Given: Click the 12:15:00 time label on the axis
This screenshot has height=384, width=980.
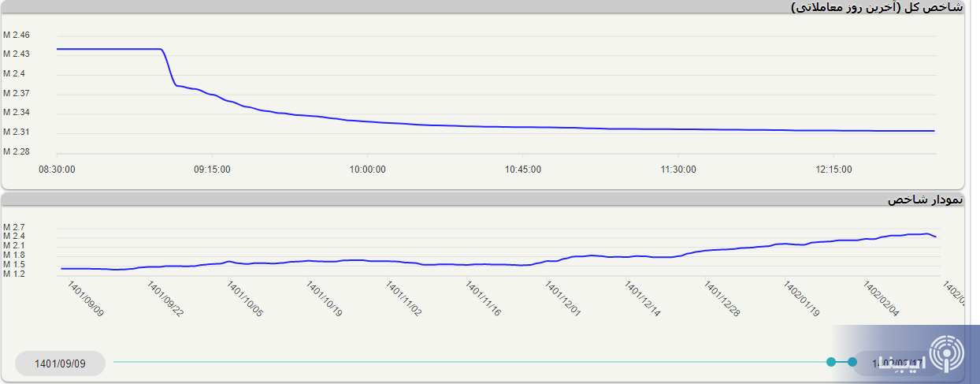Looking at the screenshot, I should (833, 170).
